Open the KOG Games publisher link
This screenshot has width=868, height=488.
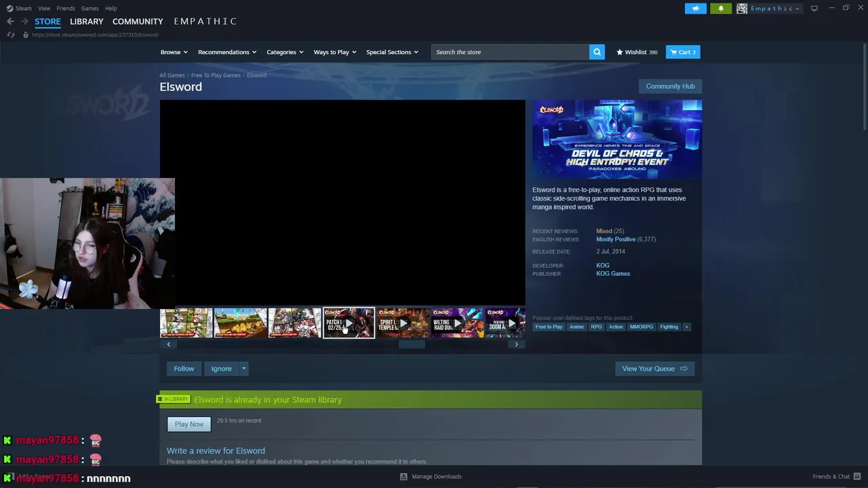click(613, 274)
